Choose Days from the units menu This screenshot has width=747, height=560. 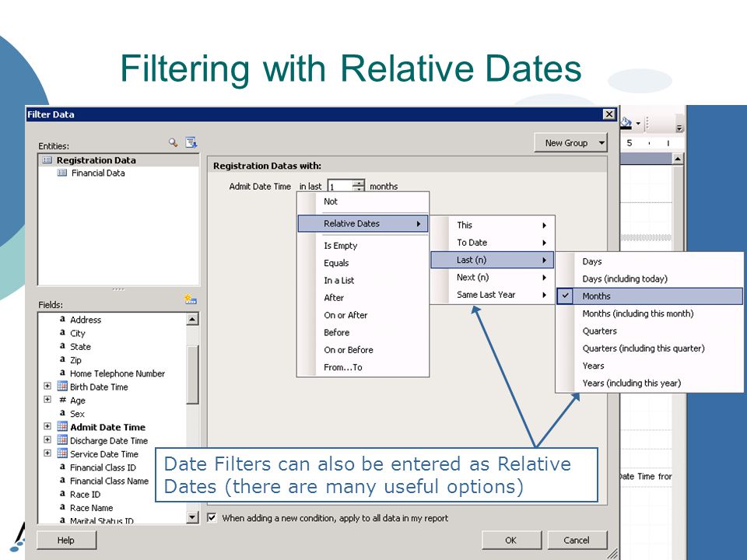[x=650, y=261]
